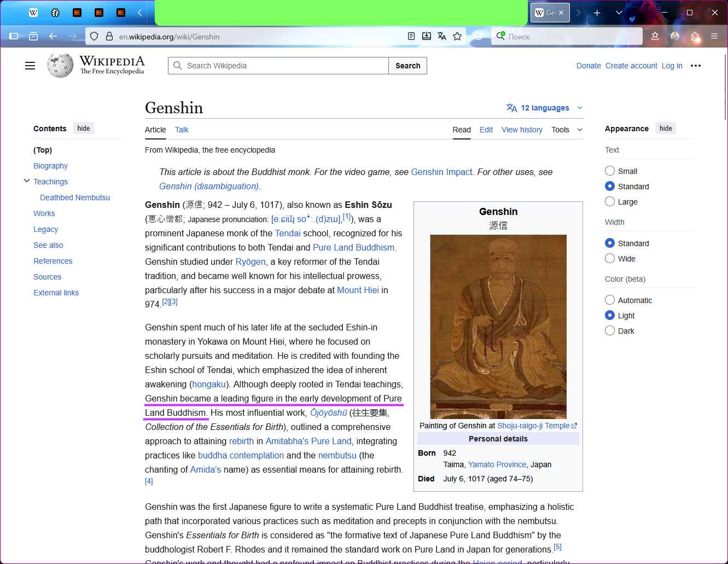728x564 pixels.
Task: Switch to the Talk tab
Action: coord(182,130)
